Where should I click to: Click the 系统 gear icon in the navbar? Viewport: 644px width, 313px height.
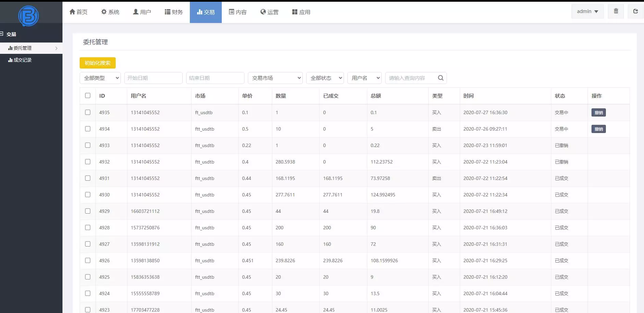103,11
